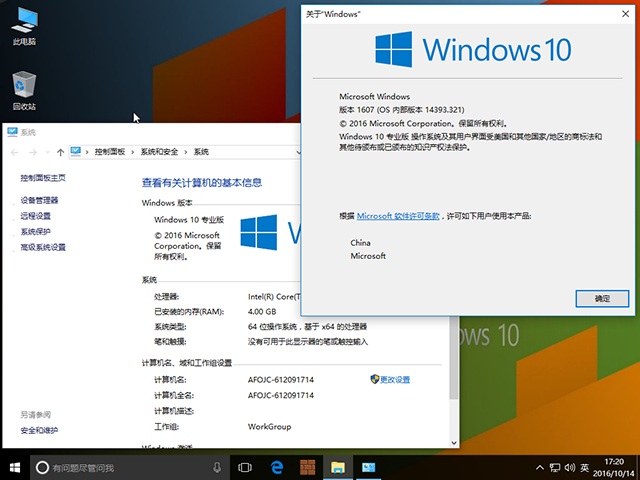Go up one level with up arrow
The height and width of the screenshot is (480, 640).
(x=62, y=152)
